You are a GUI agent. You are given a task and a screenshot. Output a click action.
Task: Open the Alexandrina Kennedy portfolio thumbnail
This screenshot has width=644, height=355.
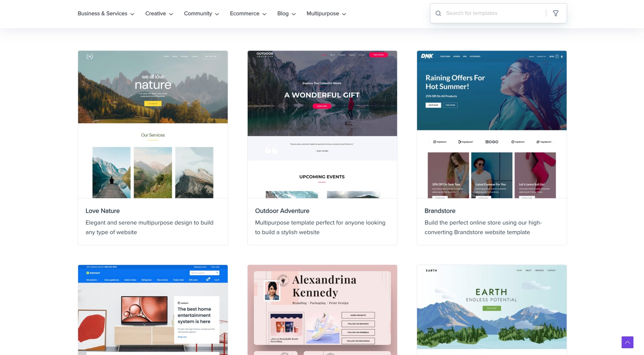[322, 310]
